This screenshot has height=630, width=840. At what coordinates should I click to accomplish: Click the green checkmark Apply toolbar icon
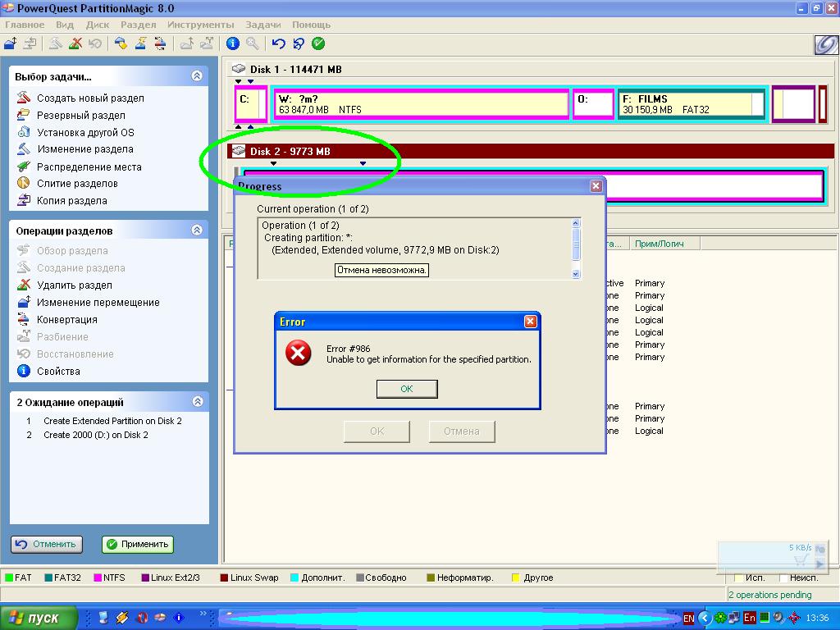[318, 43]
